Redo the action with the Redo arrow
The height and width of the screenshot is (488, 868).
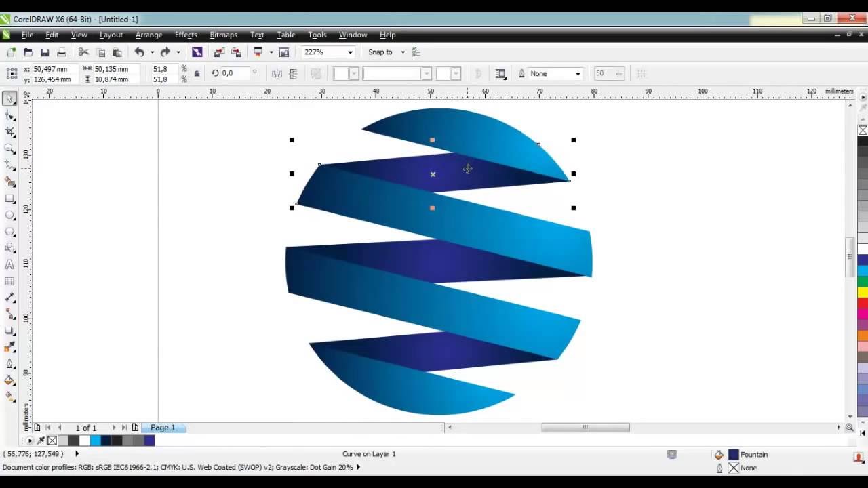(x=165, y=52)
